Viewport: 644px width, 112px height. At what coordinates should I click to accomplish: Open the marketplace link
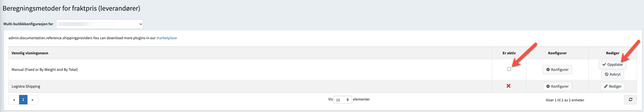point(167,38)
